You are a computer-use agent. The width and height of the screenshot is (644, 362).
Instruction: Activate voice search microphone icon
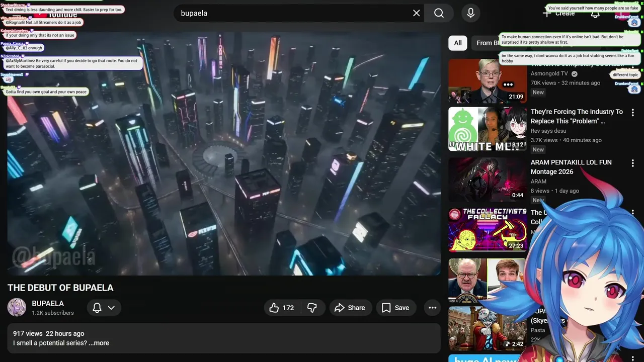[470, 13]
